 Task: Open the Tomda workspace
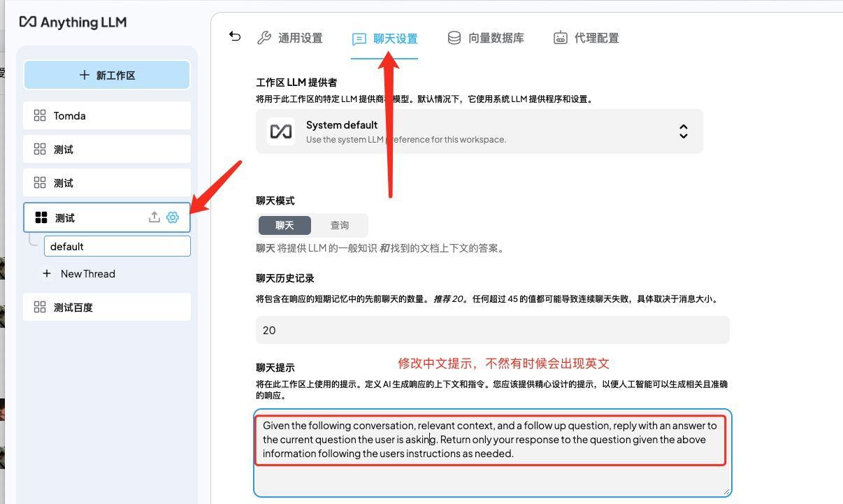coord(107,115)
